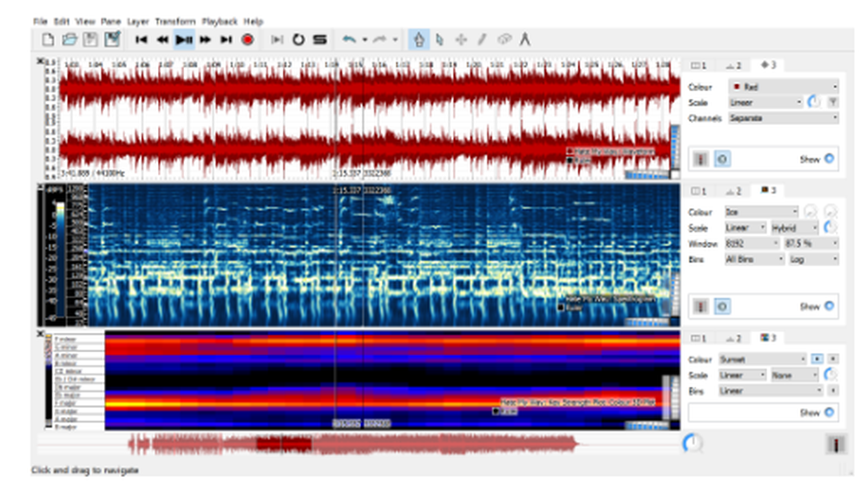Open a file using the folder icon
The height and width of the screenshot is (483, 868).
[69, 39]
